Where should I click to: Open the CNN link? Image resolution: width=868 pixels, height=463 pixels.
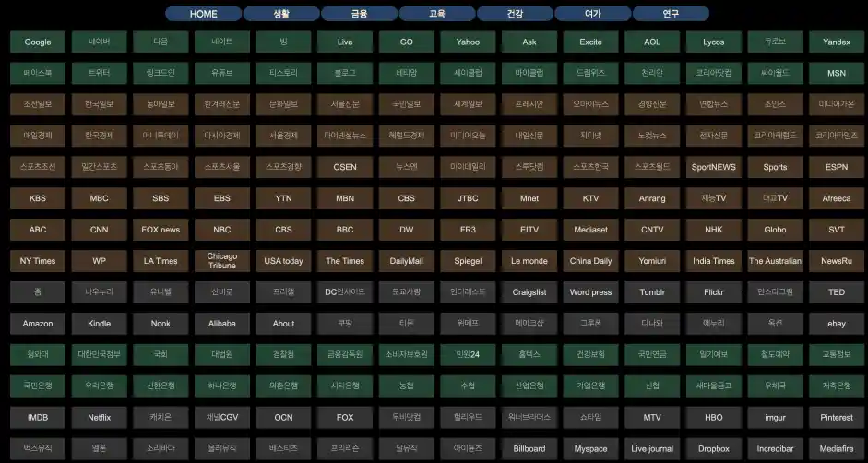(x=99, y=230)
